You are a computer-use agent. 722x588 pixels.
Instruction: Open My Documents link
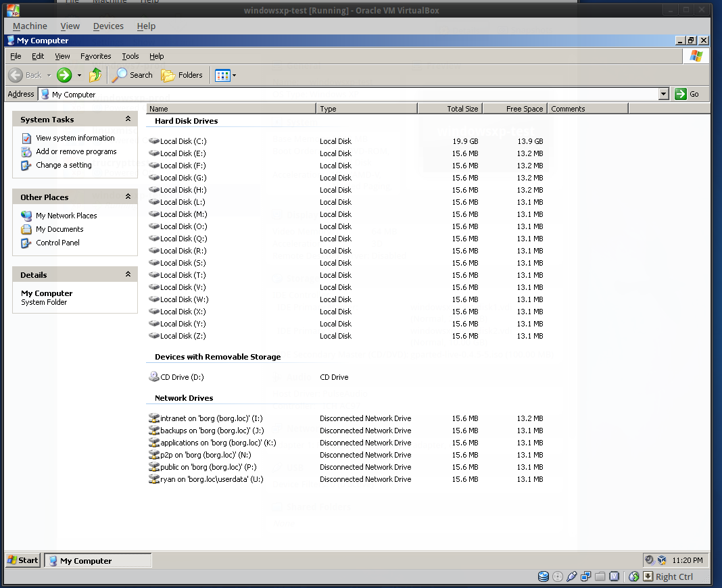coord(59,229)
